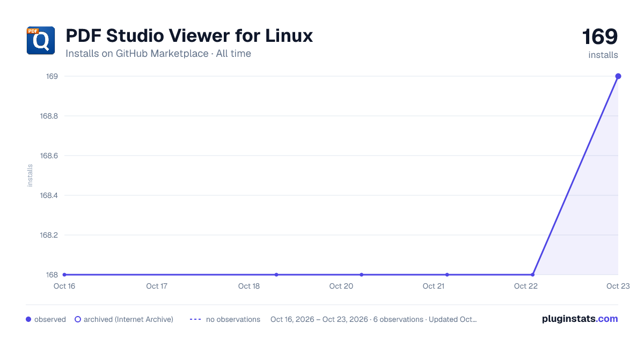Click the 'archived (Internet Archive)' legend label
The width and height of the screenshot is (644, 338).
click(128, 319)
